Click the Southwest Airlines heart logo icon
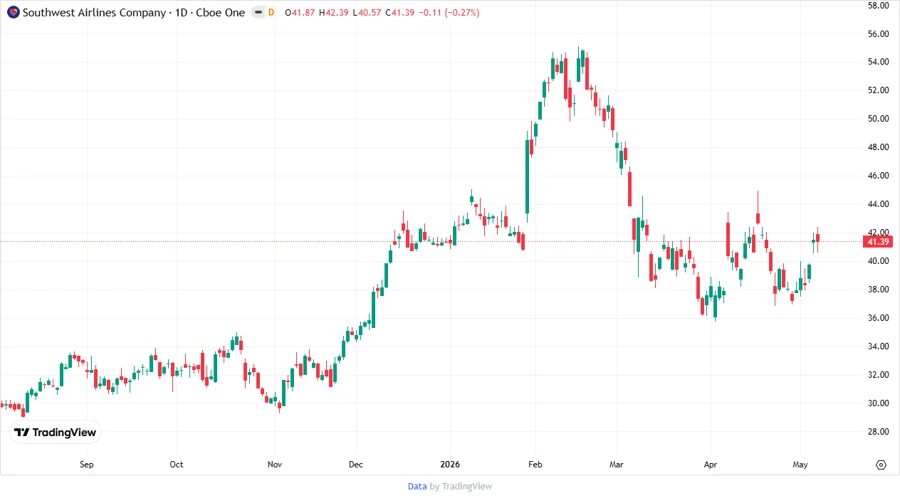900x498 pixels. coord(13,12)
